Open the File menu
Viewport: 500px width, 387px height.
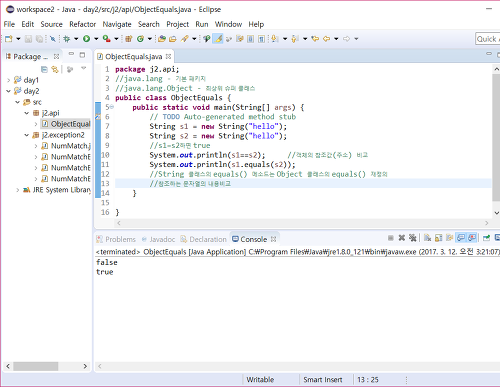click(9, 24)
